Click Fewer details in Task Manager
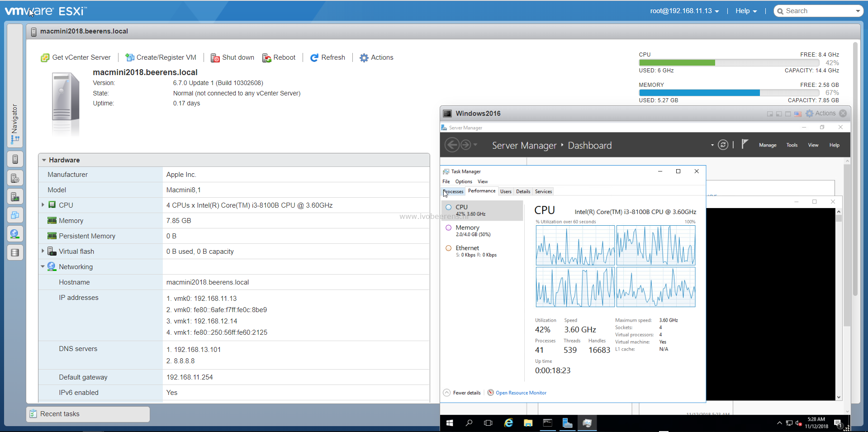 pyautogui.click(x=462, y=393)
